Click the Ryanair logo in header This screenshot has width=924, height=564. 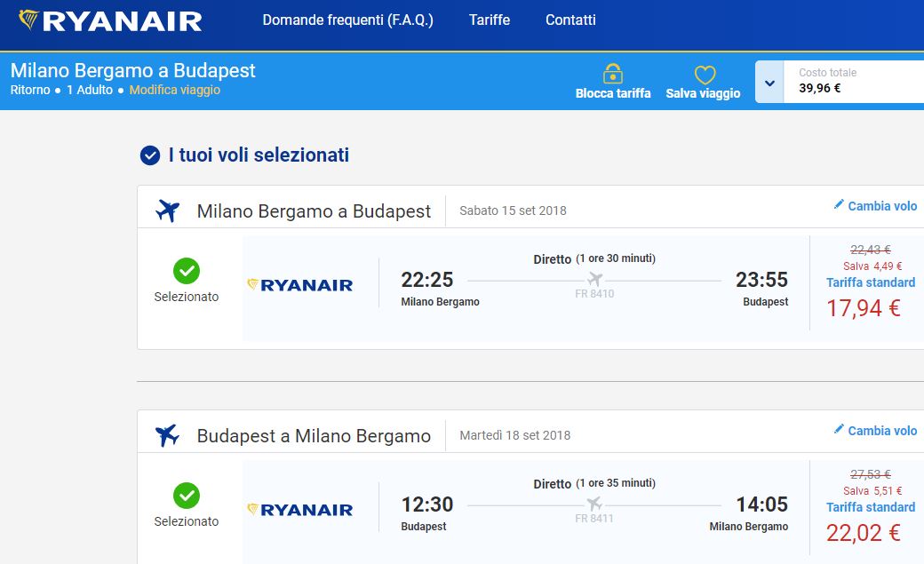[110, 20]
